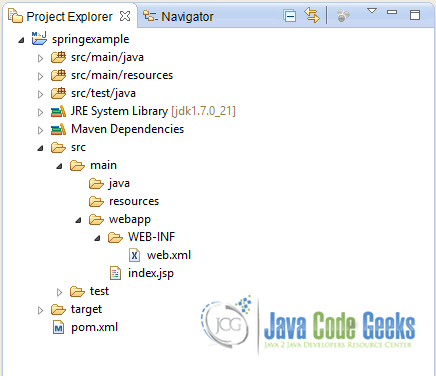Collapse the main folder
436x380 pixels.
coord(59,166)
